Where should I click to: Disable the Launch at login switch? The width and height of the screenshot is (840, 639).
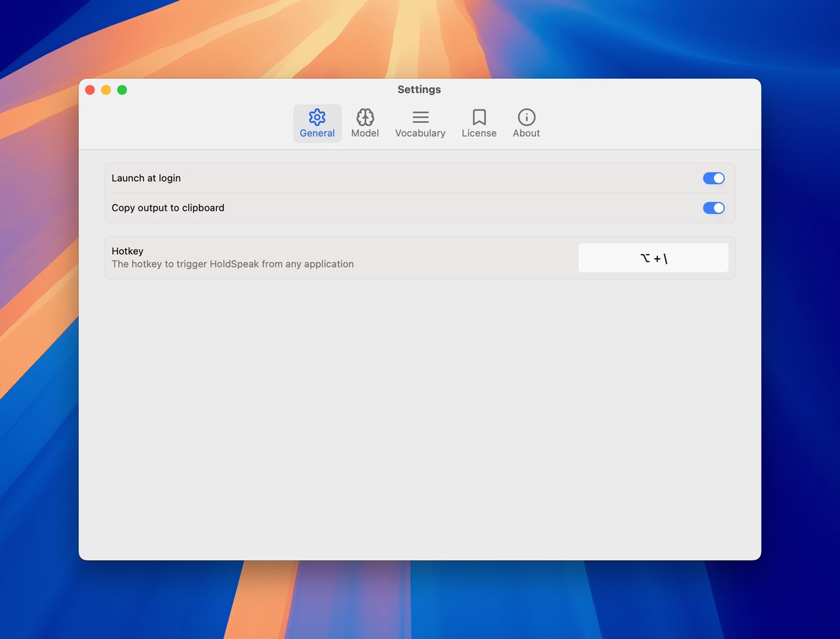point(713,178)
